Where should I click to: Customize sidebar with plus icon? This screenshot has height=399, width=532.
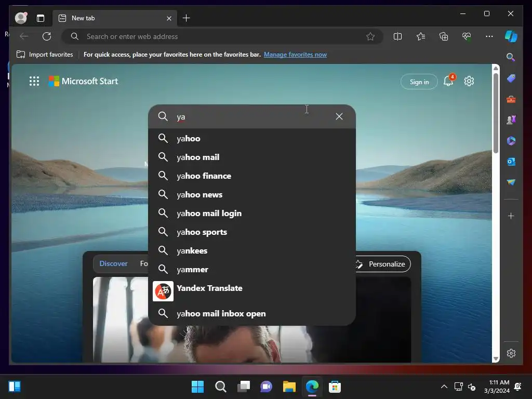coord(511,216)
